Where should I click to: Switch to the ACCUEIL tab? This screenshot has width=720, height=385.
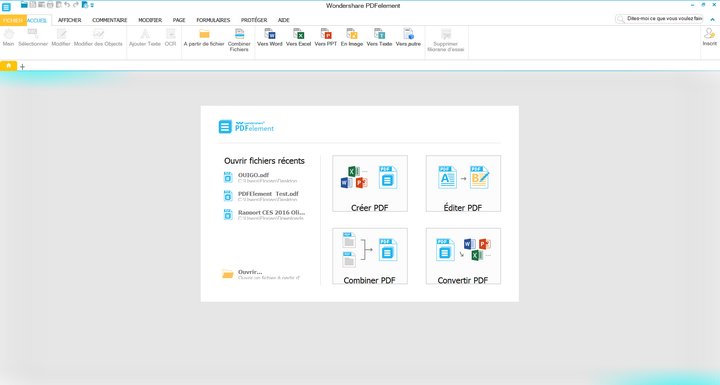[x=37, y=20]
